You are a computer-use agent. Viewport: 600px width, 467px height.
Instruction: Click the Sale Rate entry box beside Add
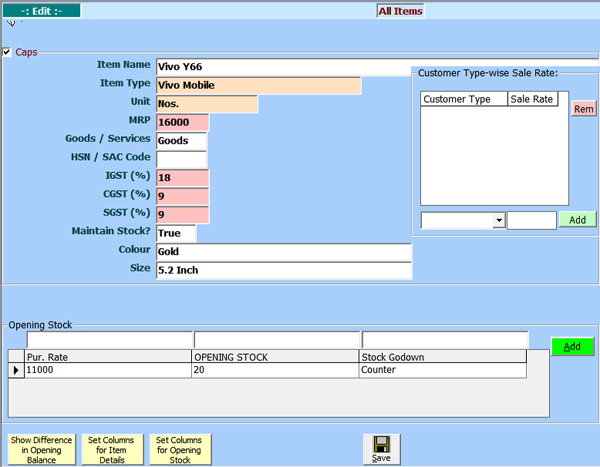point(532,220)
